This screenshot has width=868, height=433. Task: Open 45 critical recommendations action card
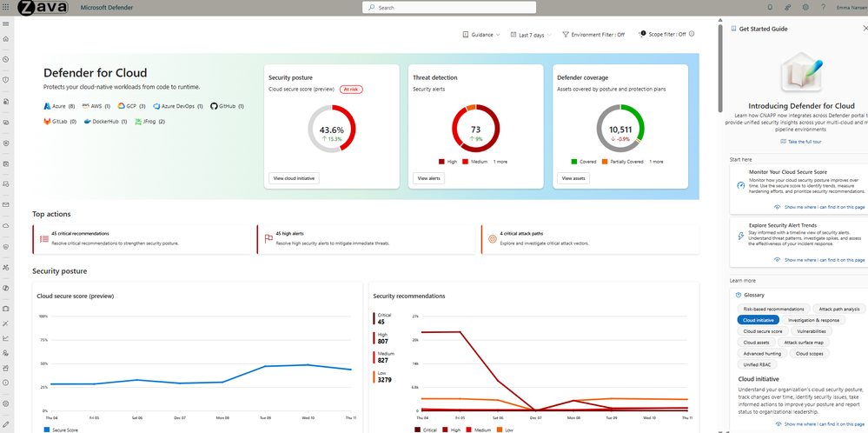[x=142, y=239]
